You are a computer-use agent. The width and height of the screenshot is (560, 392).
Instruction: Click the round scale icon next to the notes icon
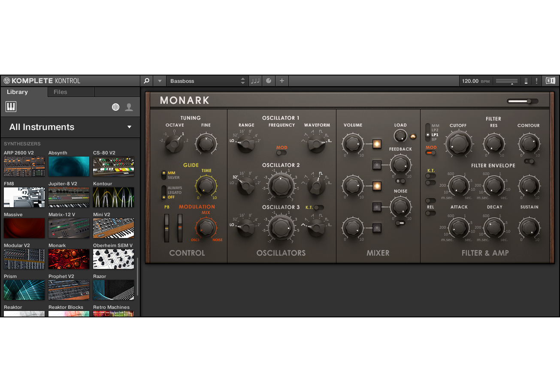coord(269,81)
